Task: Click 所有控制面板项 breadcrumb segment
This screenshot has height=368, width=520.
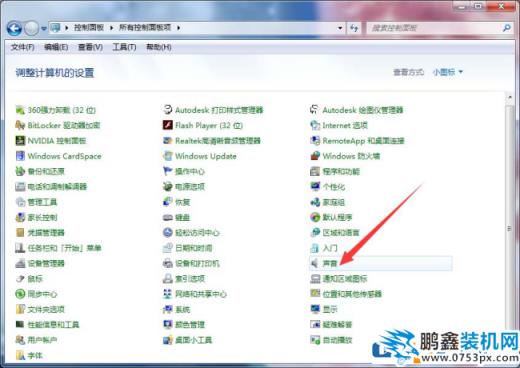Action: click(x=145, y=28)
